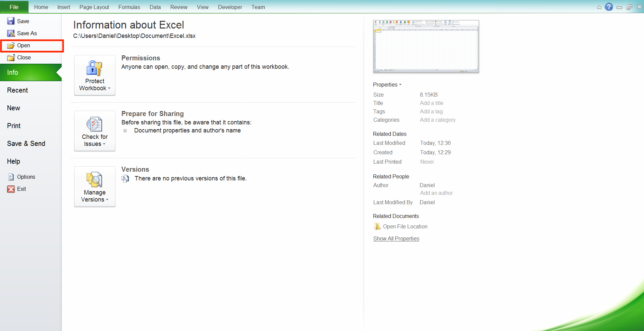
Task: Click the Last Printed value Never
Action: pos(427,162)
